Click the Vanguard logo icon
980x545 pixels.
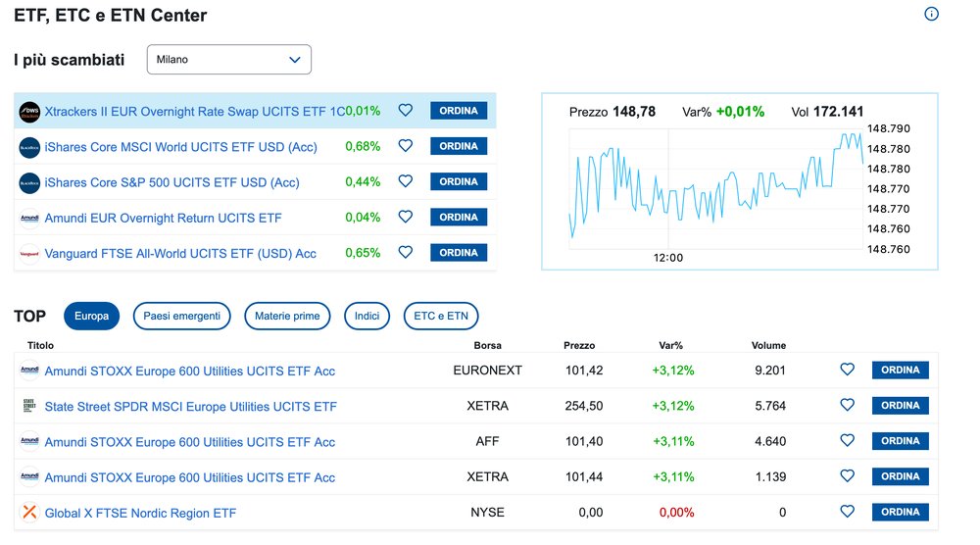[29, 255]
